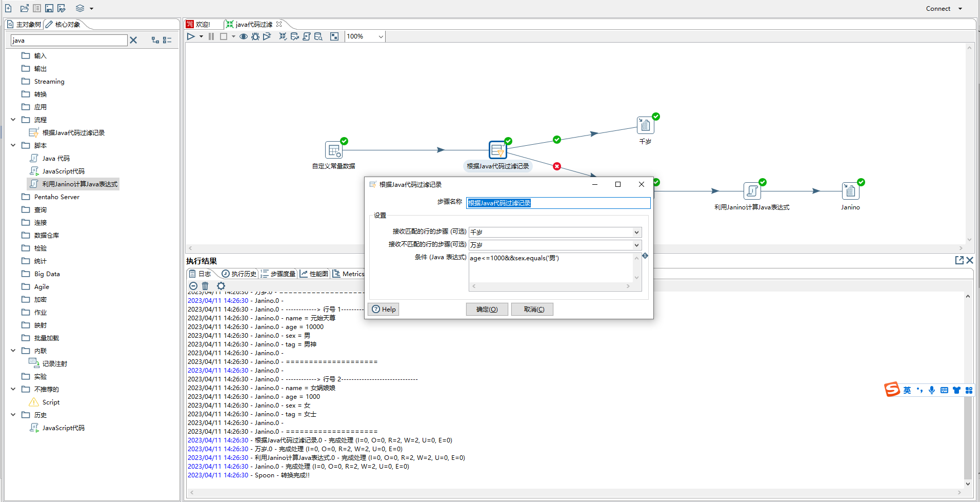980x502 pixels.
Task: Click the New file icon in top toolbar
Action: (x=9, y=8)
